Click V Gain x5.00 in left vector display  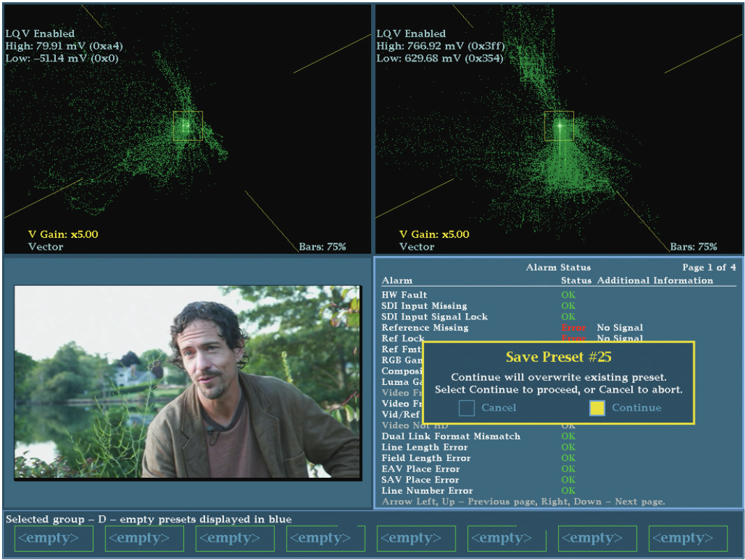point(63,234)
